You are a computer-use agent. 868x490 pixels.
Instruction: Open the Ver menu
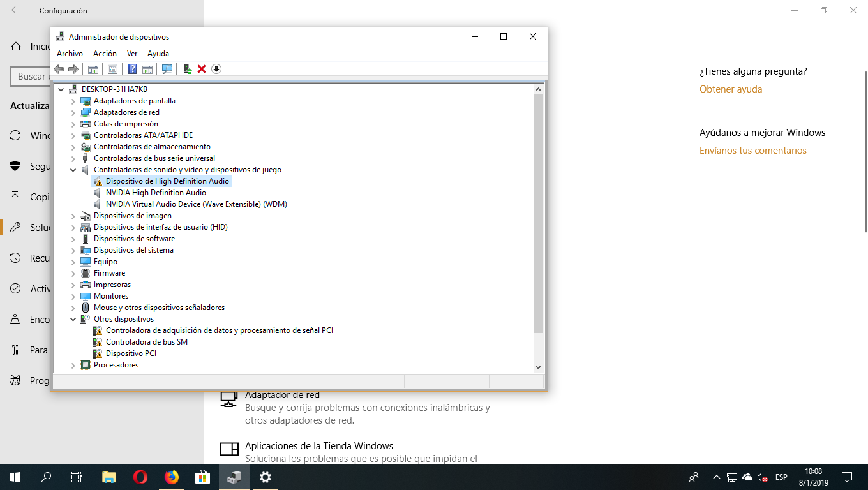coord(132,54)
